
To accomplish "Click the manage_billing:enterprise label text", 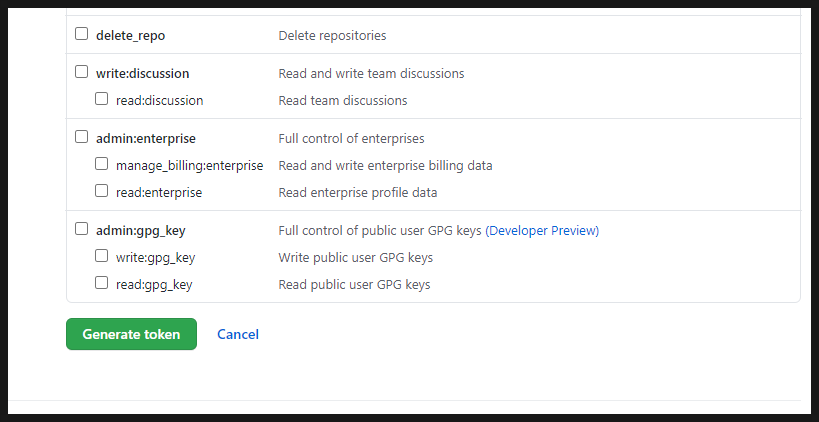I will click(190, 166).
